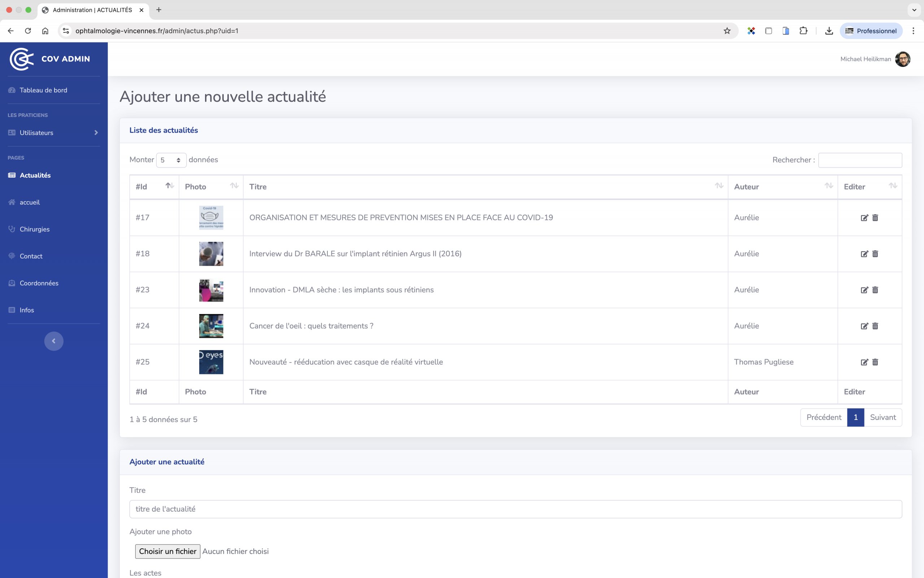The width and height of the screenshot is (924, 578).
Task: Collapse sidebar with round chevron button
Action: tap(53, 341)
